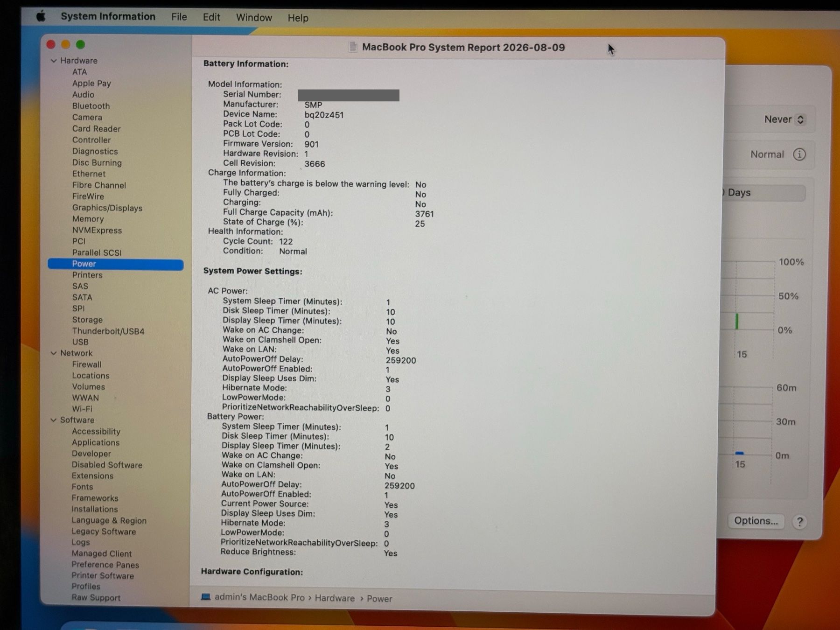The height and width of the screenshot is (630, 840).
Task: Click admin's MacBook Pro in path bar
Action: click(259, 597)
